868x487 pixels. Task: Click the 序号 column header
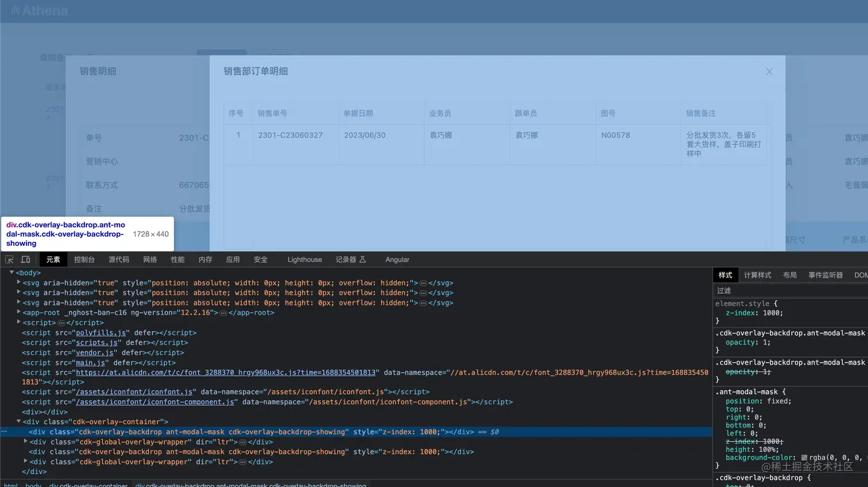[236, 113]
